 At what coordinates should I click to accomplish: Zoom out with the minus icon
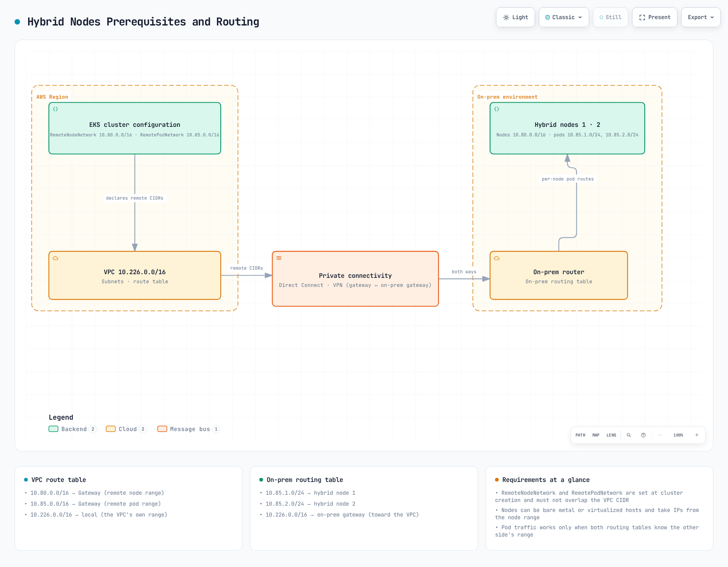(x=660, y=435)
